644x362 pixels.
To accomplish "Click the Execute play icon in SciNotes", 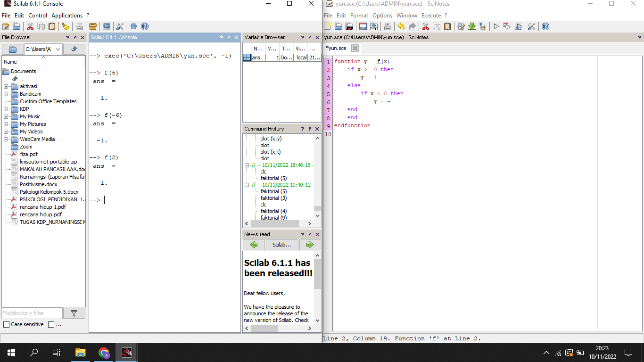I will coord(496,26).
